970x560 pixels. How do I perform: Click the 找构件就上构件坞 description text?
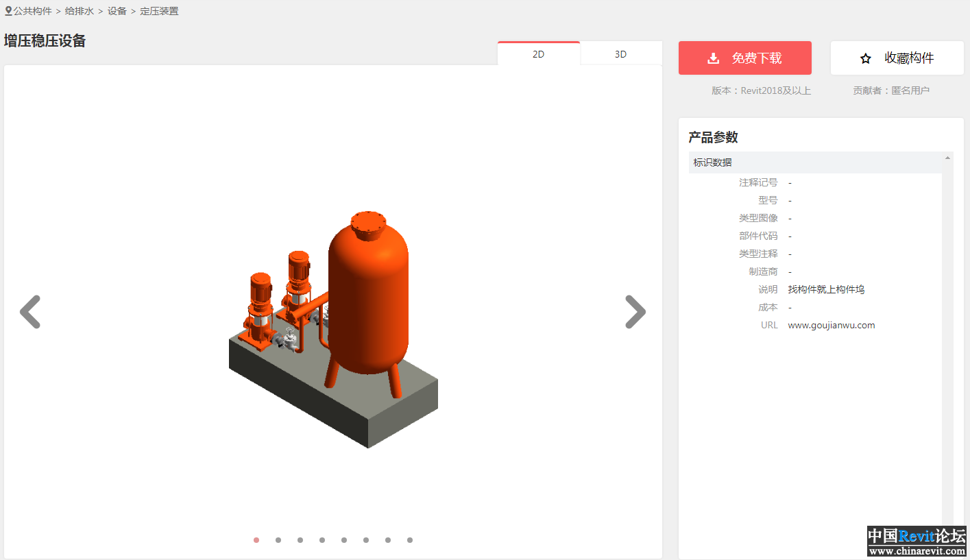[x=826, y=290]
